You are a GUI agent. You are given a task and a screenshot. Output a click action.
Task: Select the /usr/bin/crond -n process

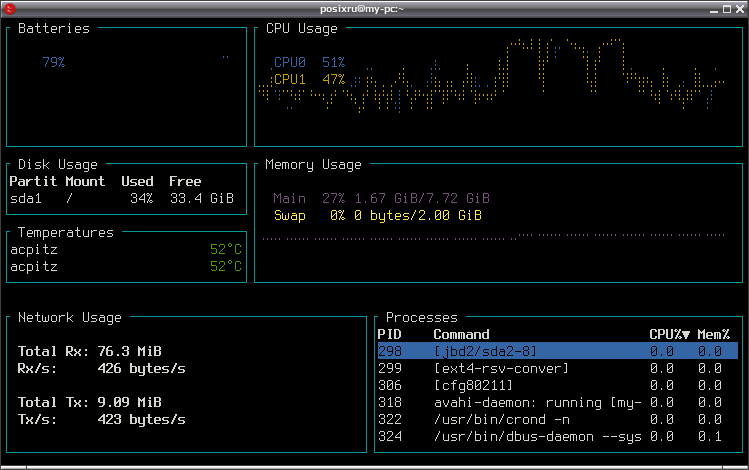[557, 419]
